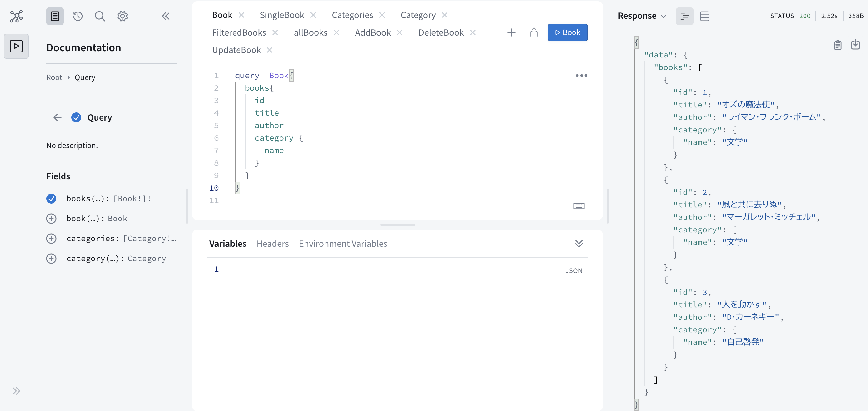The image size is (868, 411).
Task: Switch response to table view
Action: [704, 16]
